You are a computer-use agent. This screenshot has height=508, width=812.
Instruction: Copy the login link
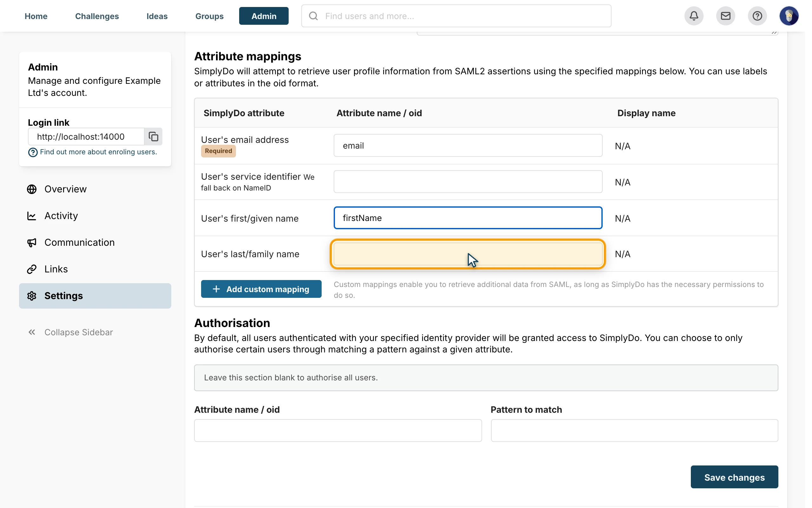tap(153, 137)
